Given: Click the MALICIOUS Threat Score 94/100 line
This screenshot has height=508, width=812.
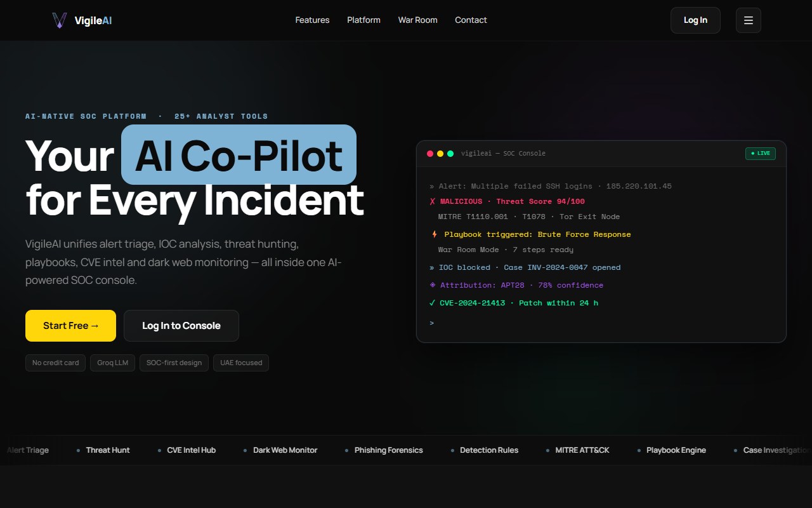Looking at the screenshot, I should point(507,201).
